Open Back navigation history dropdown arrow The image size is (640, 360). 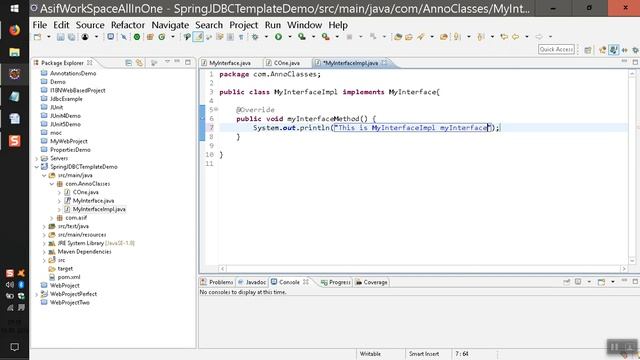(x=527, y=37)
